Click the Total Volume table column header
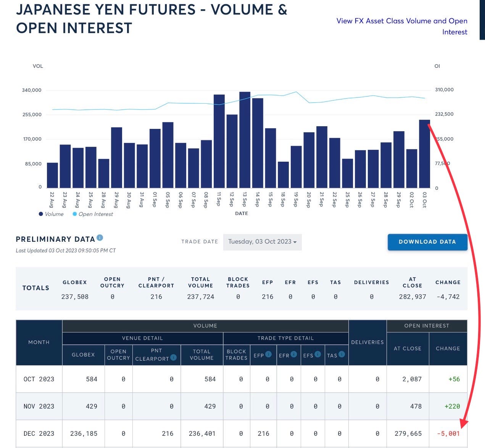Viewport: 485px width, 448px height. tap(202, 355)
